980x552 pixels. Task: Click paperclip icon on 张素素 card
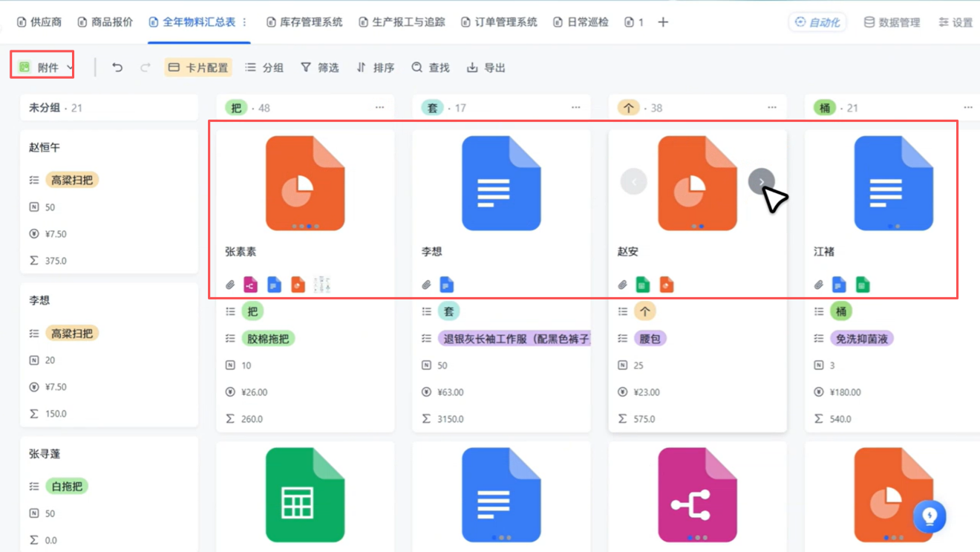[x=230, y=285]
